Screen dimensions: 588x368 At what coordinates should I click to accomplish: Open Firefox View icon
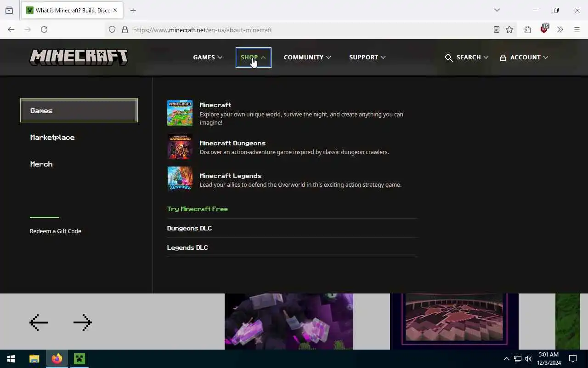(9, 10)
